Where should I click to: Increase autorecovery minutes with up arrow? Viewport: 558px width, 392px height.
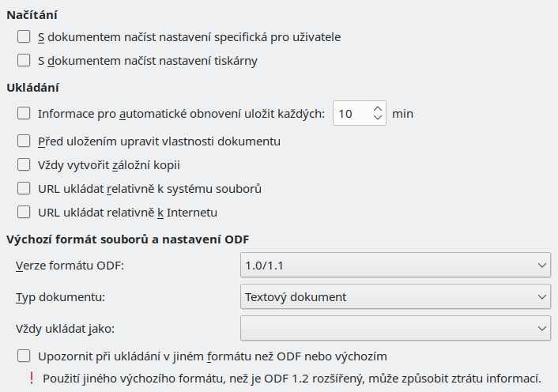point(378,108)
